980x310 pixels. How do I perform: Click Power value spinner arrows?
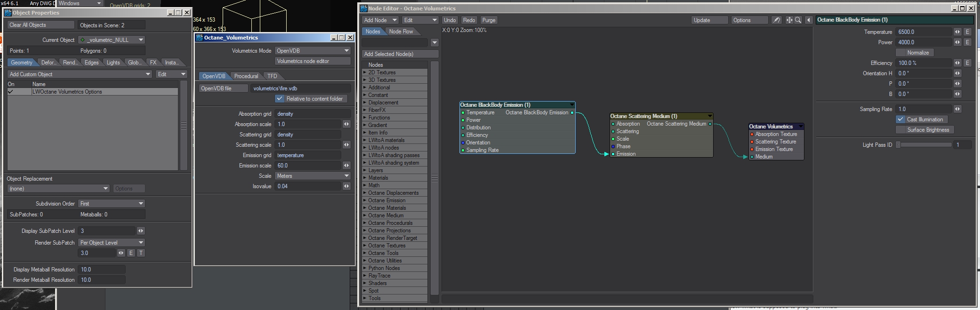click(957, 42)
